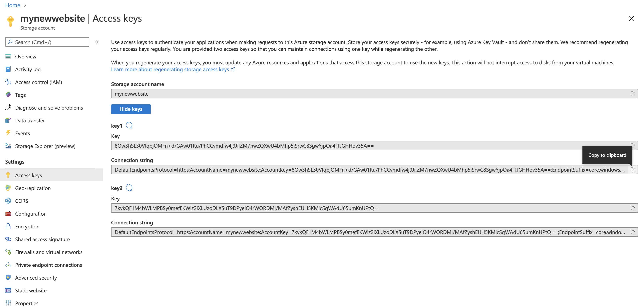Image resolution: width=644 pixels, height=308 pixels.
Task: Copy the storage account name to clipboard
Action: coord(632,94)
